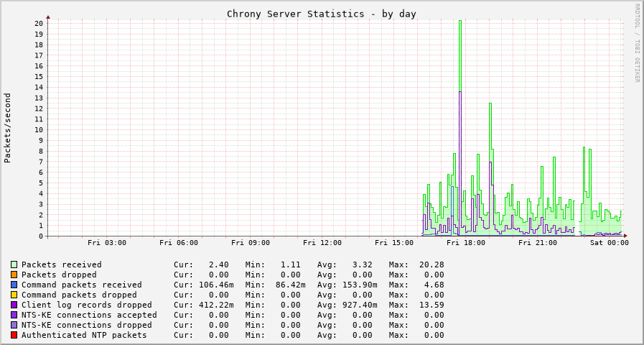Click the blue Command packets received swatch
Viewport: 644px width, 345px height.
[14, 285]
